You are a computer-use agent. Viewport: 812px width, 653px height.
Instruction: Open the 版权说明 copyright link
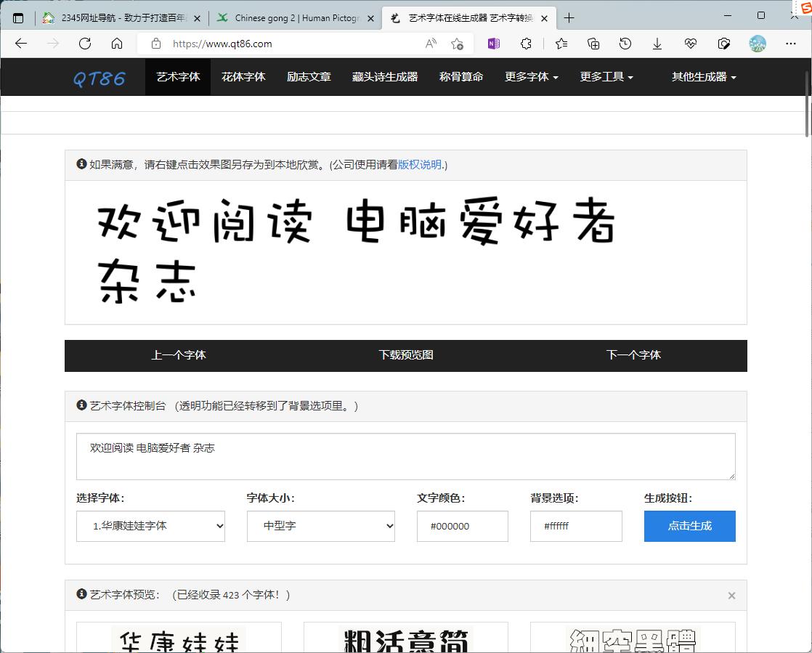click(421, 165)
